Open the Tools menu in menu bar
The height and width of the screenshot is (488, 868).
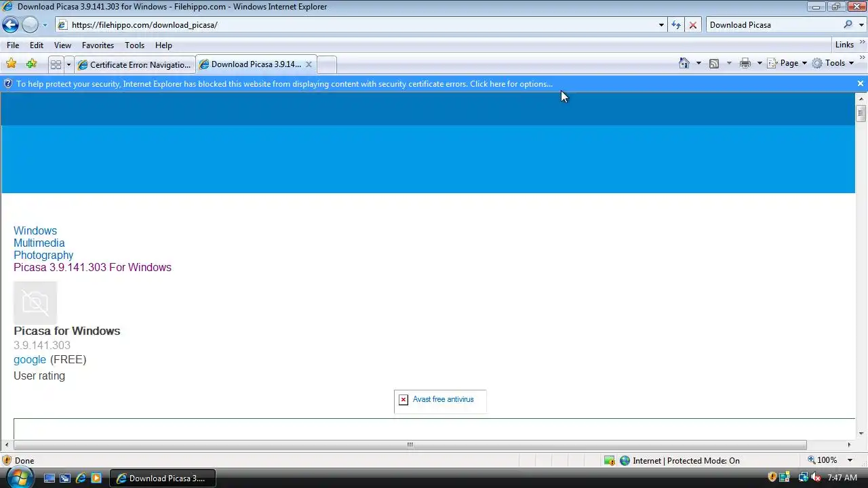click(x=134, y=45)
